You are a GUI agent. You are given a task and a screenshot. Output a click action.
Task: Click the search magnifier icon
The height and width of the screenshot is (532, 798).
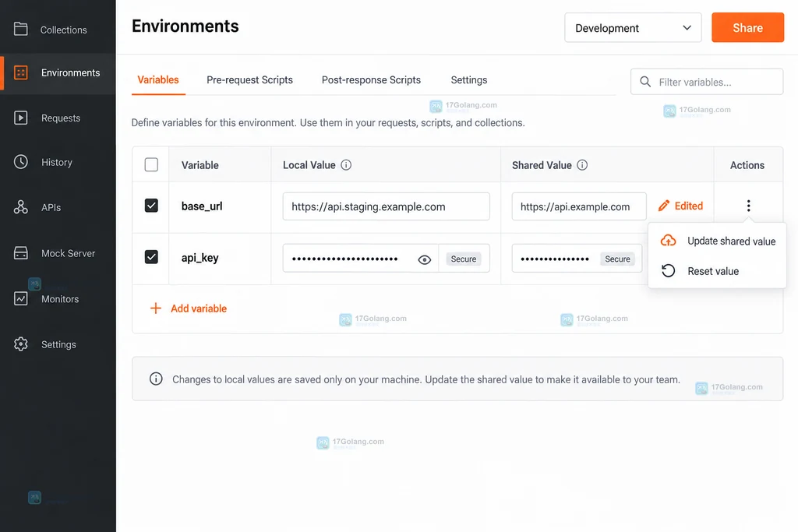(x=645, y=82)
